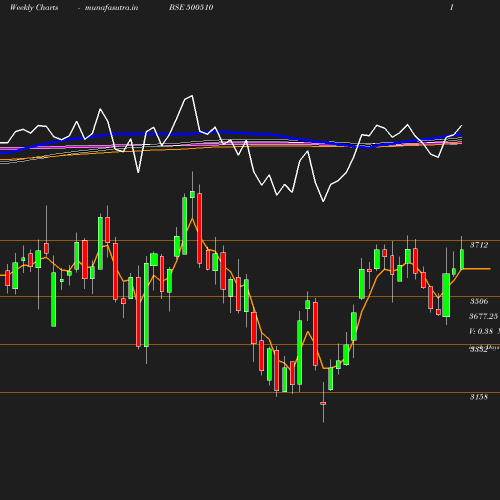Click the 3158 price level label
The width and height of the screenshot is (500, 500).
(x=479, y=397)
